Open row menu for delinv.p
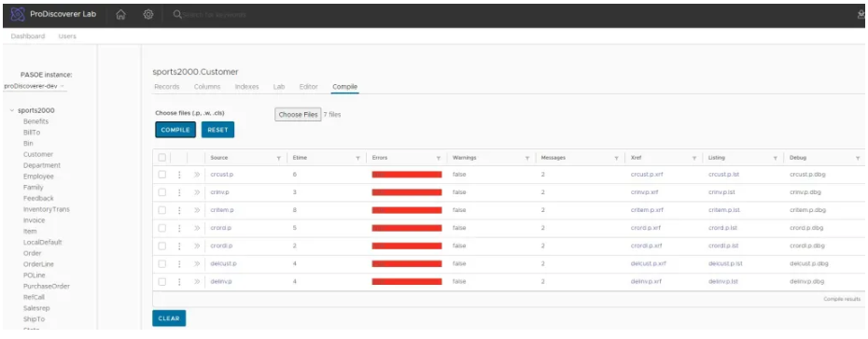The width and height of the screenshot is (868, 339). (179, 281)
